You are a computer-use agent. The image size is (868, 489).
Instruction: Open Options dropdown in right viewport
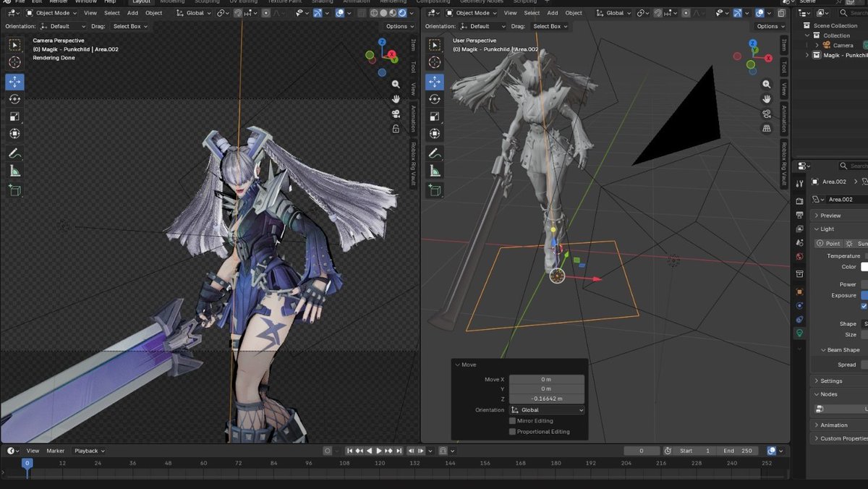tap(770, 26)
